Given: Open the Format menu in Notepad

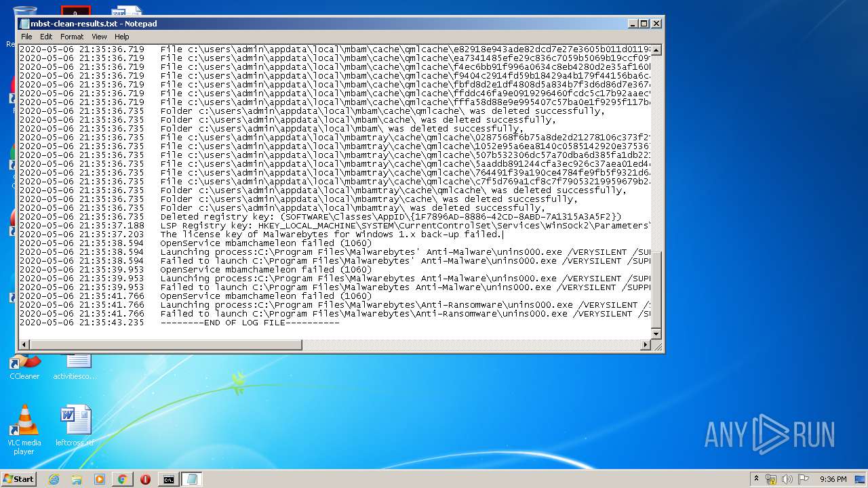Looking at the screenshot, I should 72,37.
